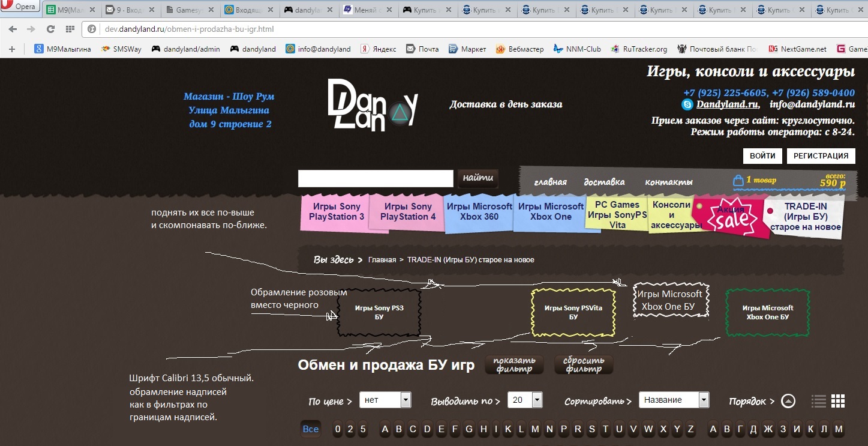Open the Вебмастер bookmark
The height and width of the screenshot is (446, 868).
click(519, 49)
